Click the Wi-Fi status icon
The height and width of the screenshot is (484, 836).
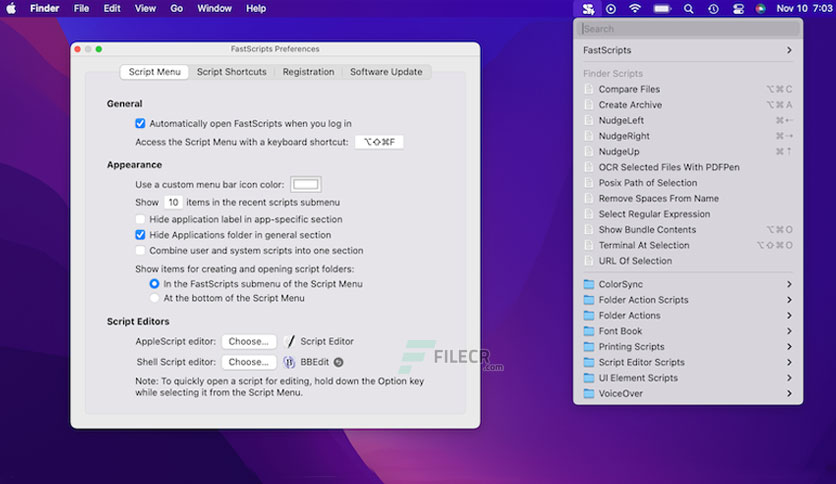(634, 9)
